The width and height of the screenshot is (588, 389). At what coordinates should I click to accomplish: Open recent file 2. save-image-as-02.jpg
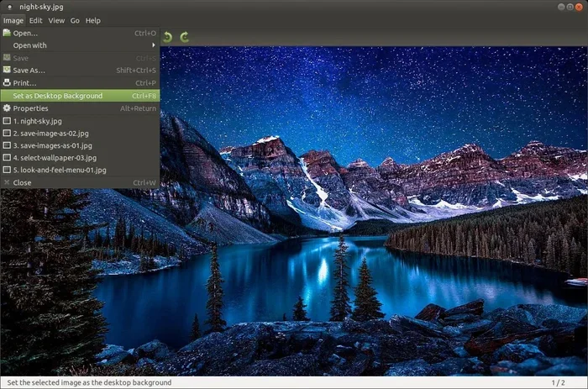(80, 134)
